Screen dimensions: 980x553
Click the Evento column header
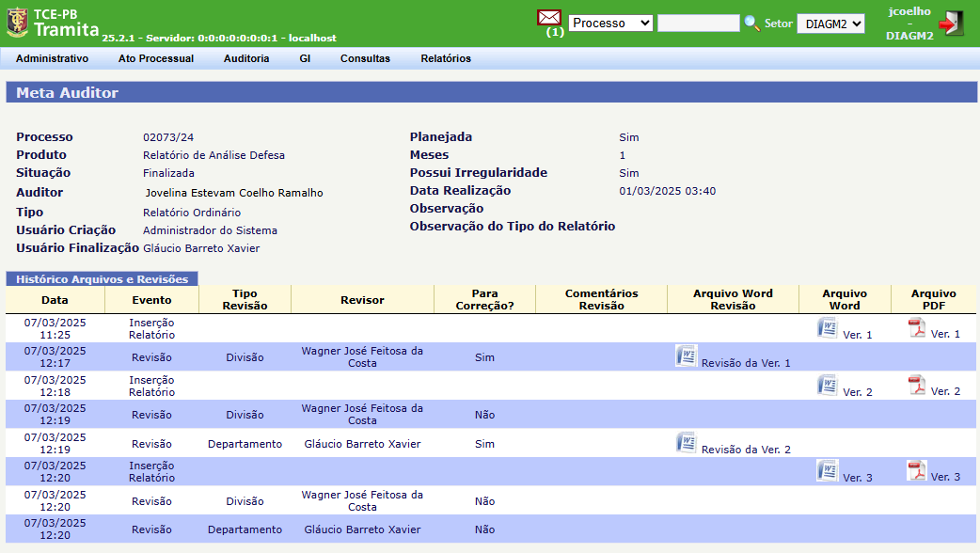click(x=151, y=300)
